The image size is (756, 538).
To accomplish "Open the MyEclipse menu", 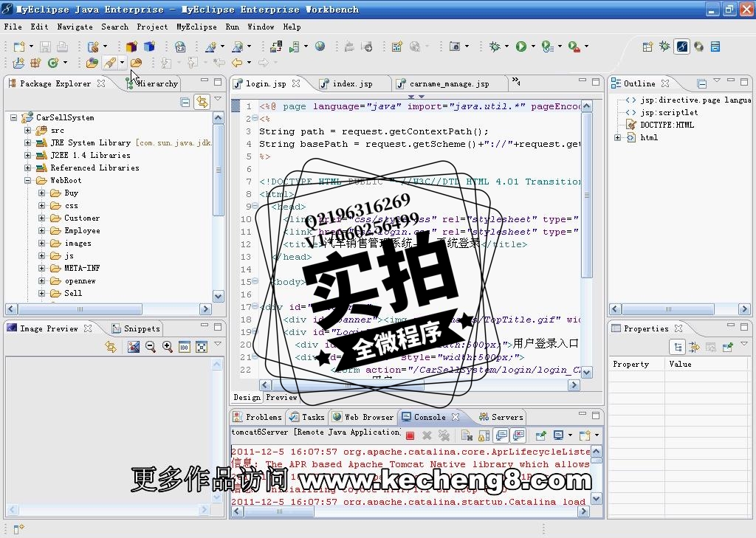I will (196, 27).
